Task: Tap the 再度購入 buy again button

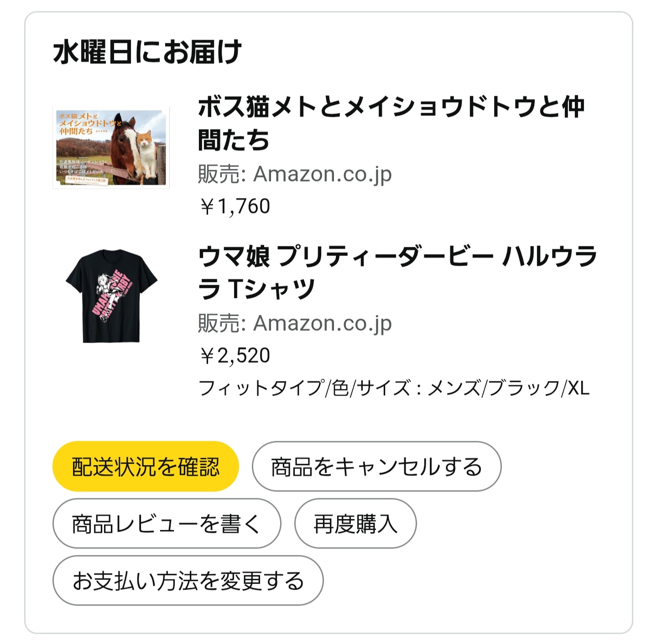Action: pos(355,524)
